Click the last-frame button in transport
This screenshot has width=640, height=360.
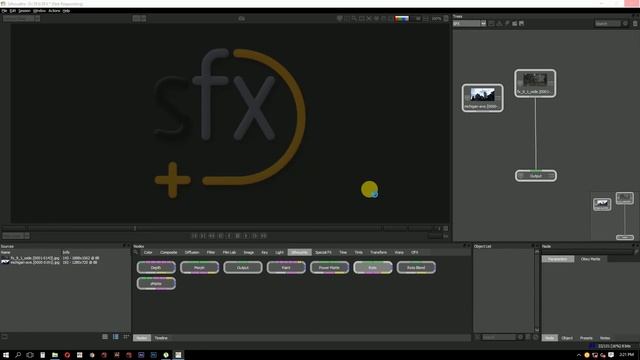[264, 236]
